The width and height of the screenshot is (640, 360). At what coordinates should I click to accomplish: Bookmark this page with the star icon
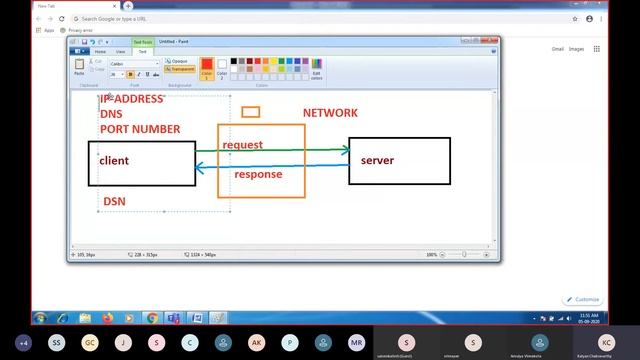(575, 19)
